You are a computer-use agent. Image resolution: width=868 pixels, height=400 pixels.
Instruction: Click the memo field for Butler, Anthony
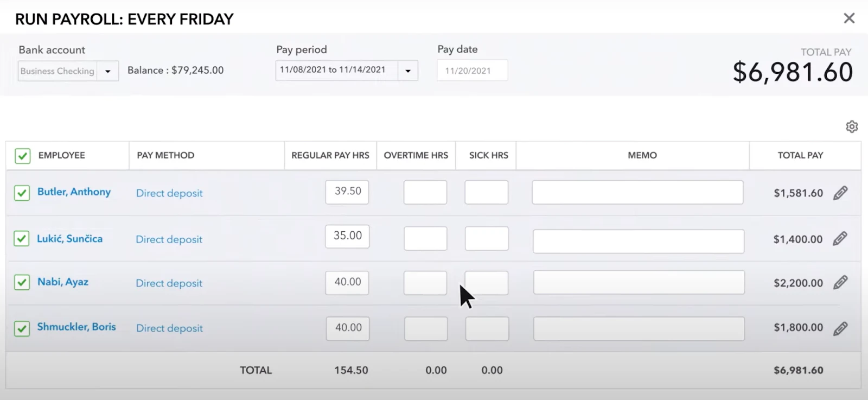tap(637, 192)
